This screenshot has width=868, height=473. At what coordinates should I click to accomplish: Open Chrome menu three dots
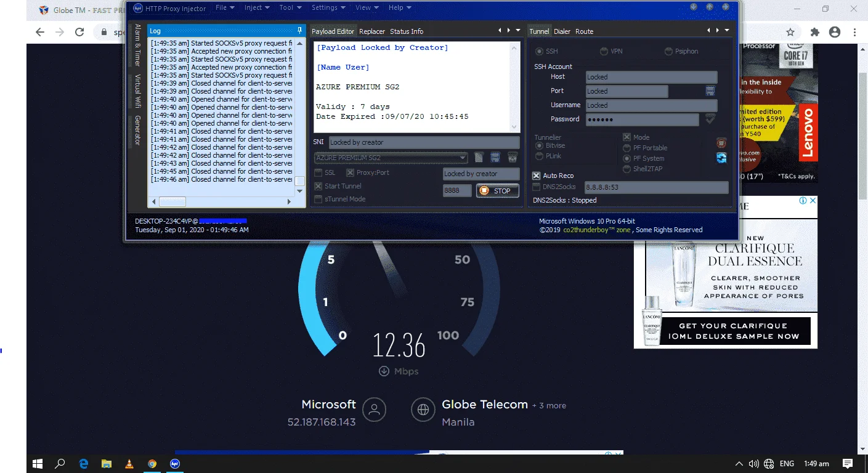coord(855,32)
